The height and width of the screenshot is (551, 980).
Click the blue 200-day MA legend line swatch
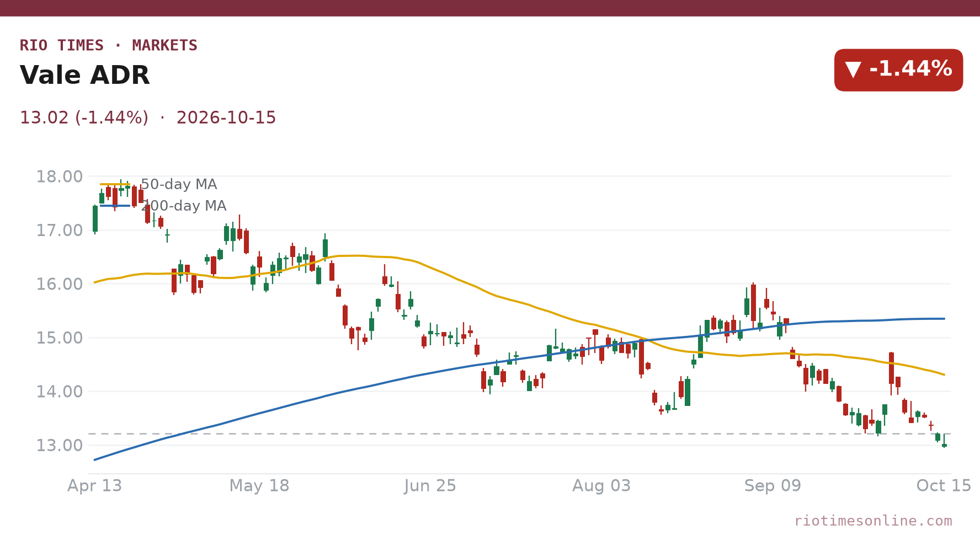(115, 206)
